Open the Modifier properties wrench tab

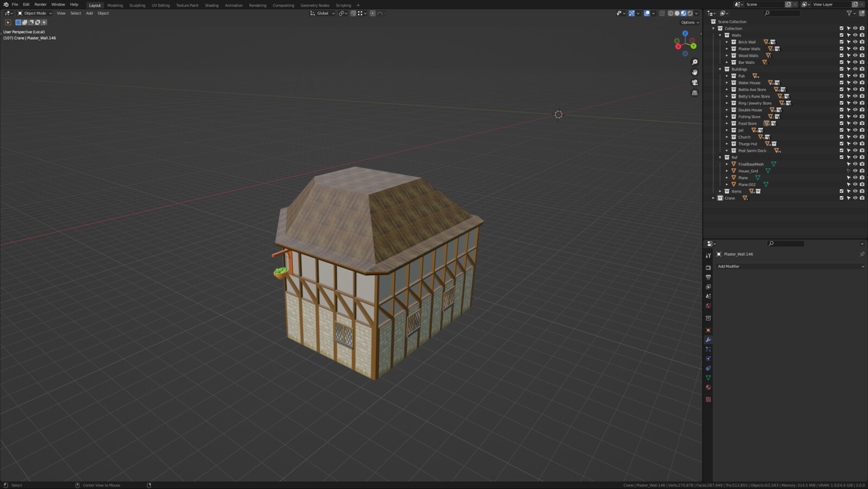click(708, 340)
